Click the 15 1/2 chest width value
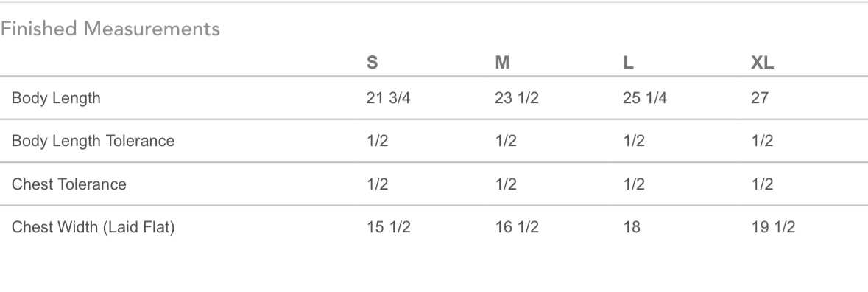 [388, 227]
